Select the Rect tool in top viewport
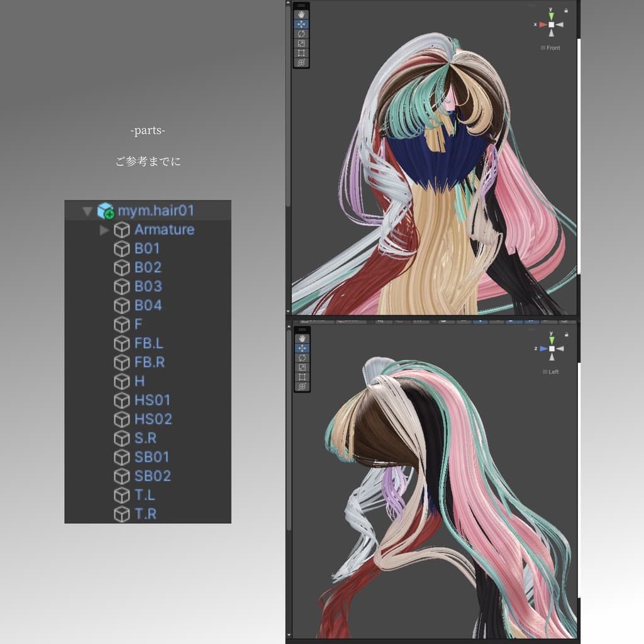 click(301, 53)
